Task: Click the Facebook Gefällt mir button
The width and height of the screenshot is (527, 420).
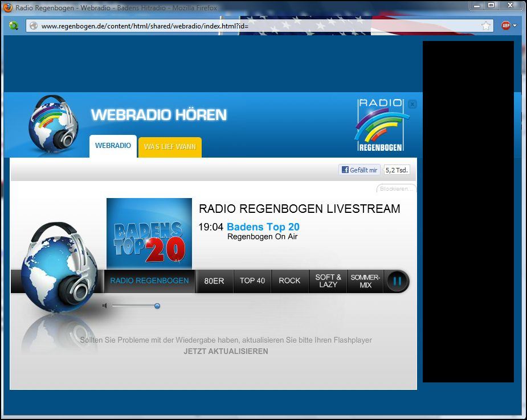Action: 359,170
